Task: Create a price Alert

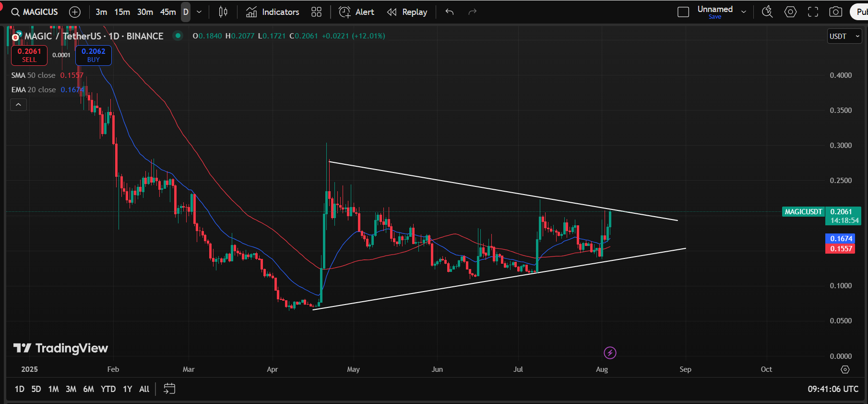Action: coord(357,12)
